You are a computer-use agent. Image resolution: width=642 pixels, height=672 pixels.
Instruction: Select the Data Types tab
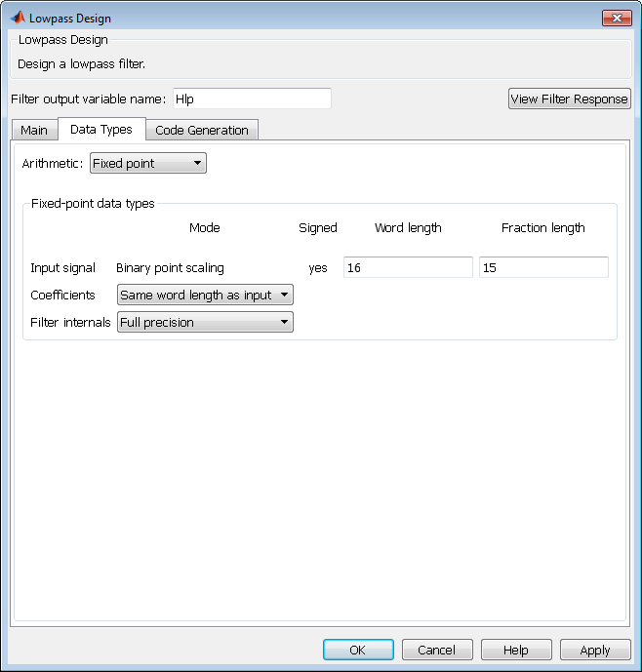[x=101, y=130]
